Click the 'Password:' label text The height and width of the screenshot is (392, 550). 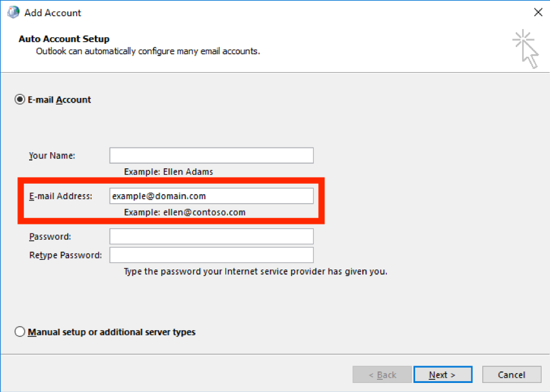tap(50, 237)
